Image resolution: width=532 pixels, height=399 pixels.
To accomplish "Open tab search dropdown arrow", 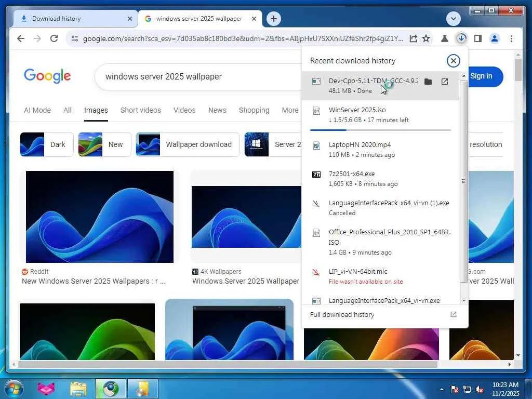I will pyautogui.click(x=453, y=19).
